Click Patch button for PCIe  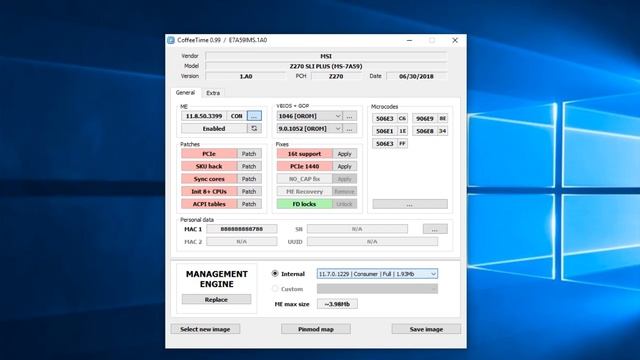coord(249,154)
